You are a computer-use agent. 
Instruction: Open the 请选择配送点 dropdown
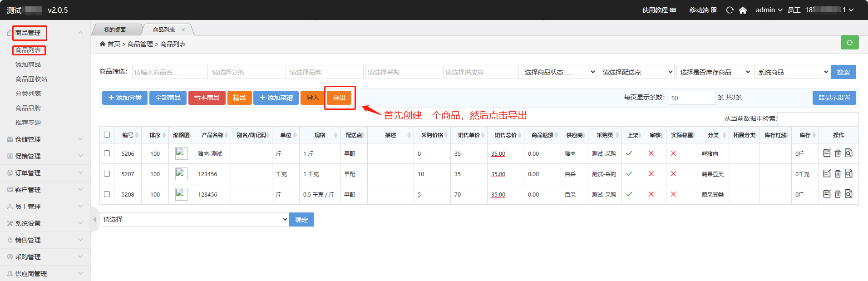637,72
